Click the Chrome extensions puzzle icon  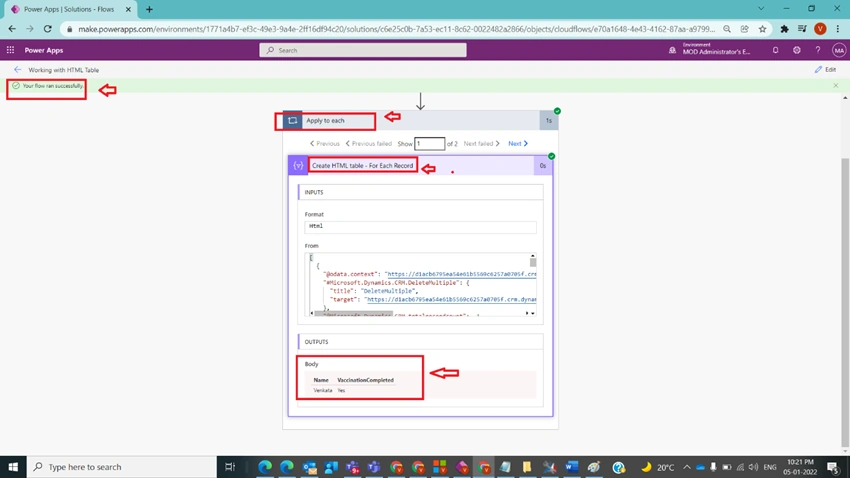coord(784,29)
